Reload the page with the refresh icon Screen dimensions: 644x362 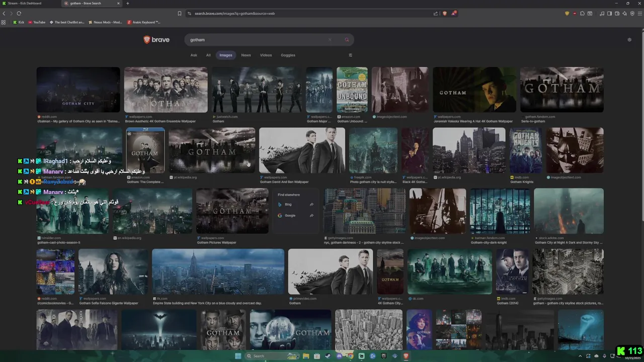point(19,14)
